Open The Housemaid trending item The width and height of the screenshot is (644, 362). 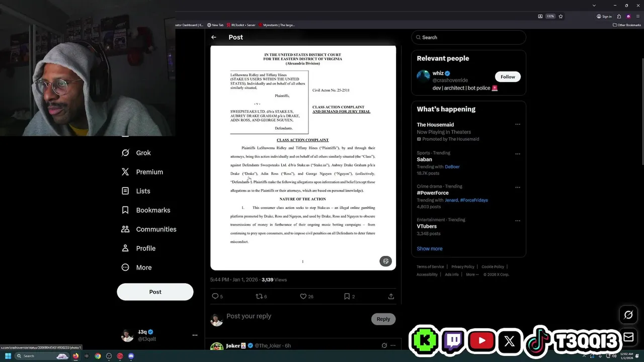point(435,125)
